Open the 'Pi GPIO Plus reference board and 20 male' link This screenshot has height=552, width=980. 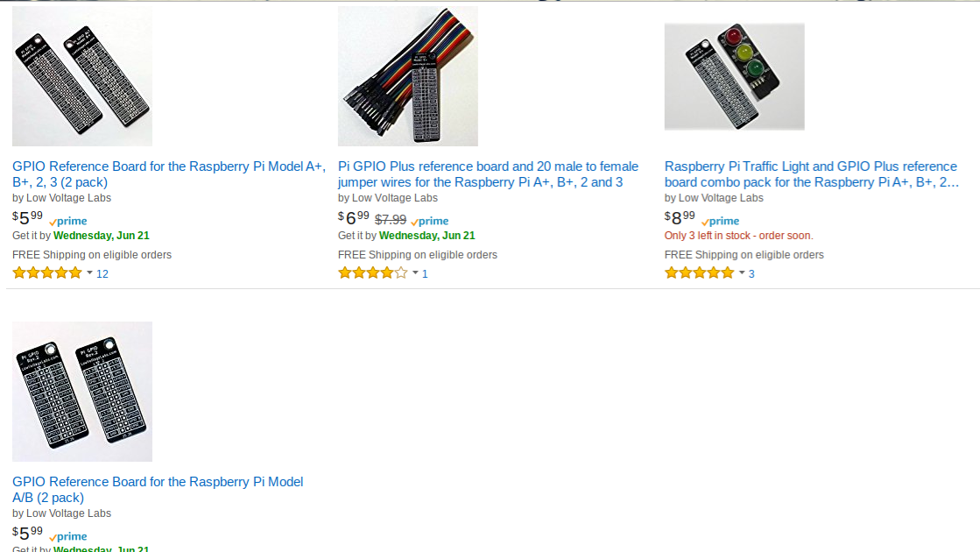click(488, 174)
